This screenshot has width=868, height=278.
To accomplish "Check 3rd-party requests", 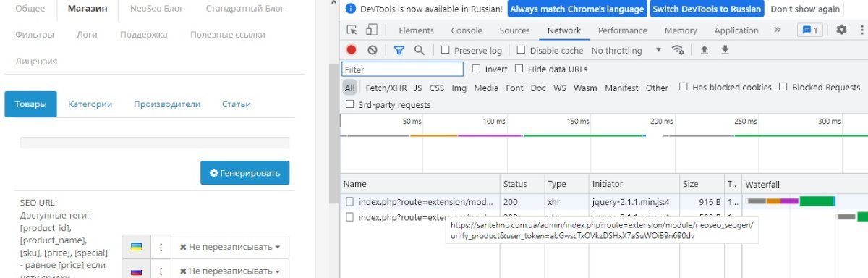I will point(350,104).
